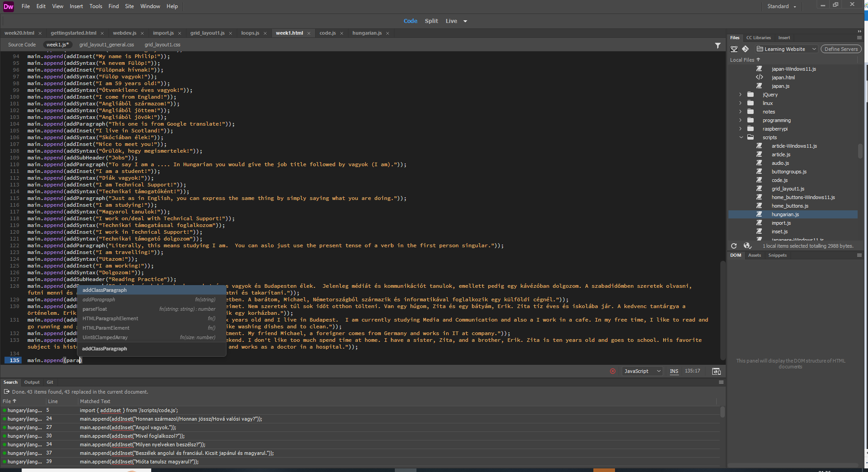Viewport: 868px width, 472px height.
Task: Switch to the webdev.js tab
Action: coord(125,33)
